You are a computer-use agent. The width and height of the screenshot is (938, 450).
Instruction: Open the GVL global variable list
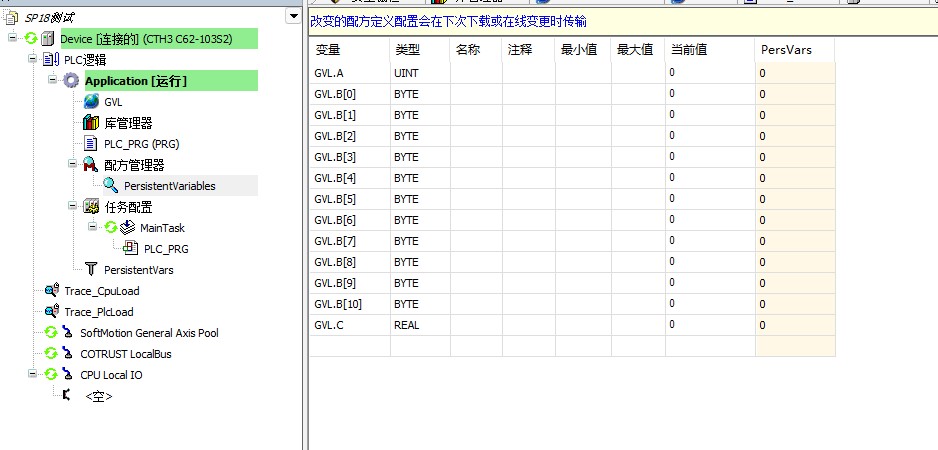click(113, 102)
